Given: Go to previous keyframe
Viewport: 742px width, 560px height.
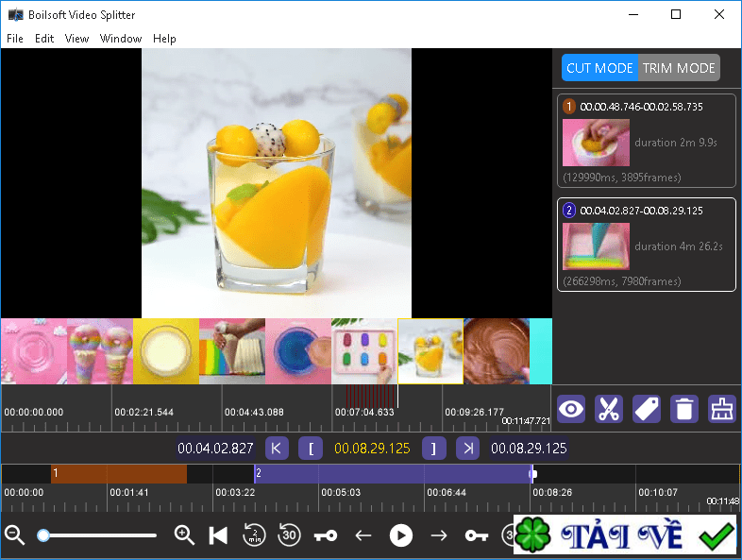Looking at the screenshot, I should click(326, 535).
